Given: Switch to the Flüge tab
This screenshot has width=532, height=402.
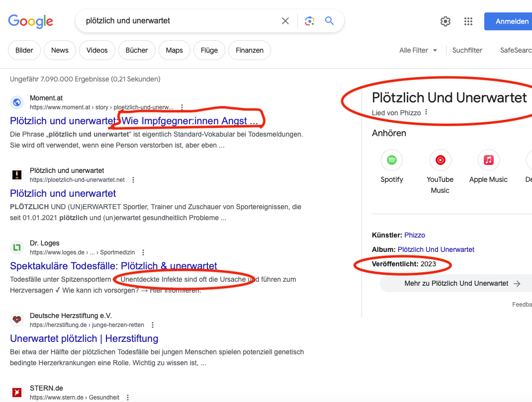Looking at the screenshot, I should coord(209,50).
